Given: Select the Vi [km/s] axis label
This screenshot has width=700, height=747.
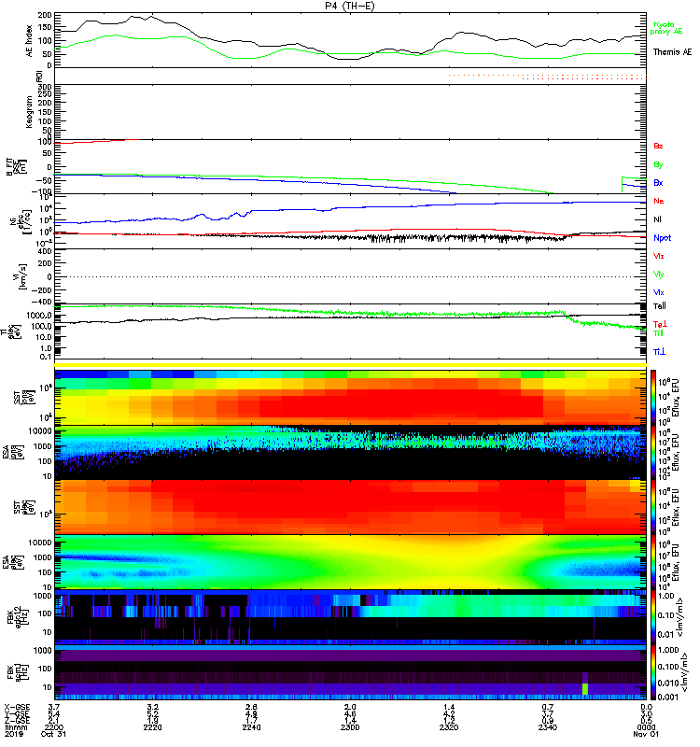Looking at the screenshot, I should coord(21,276).
